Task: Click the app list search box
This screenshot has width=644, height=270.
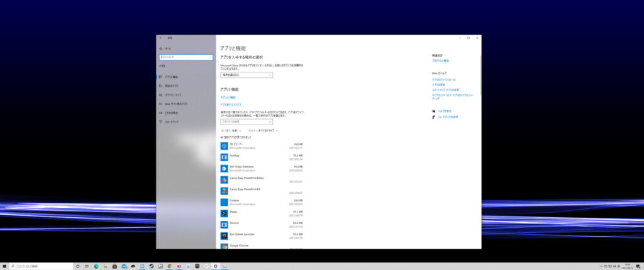Action: coord(247,122)
